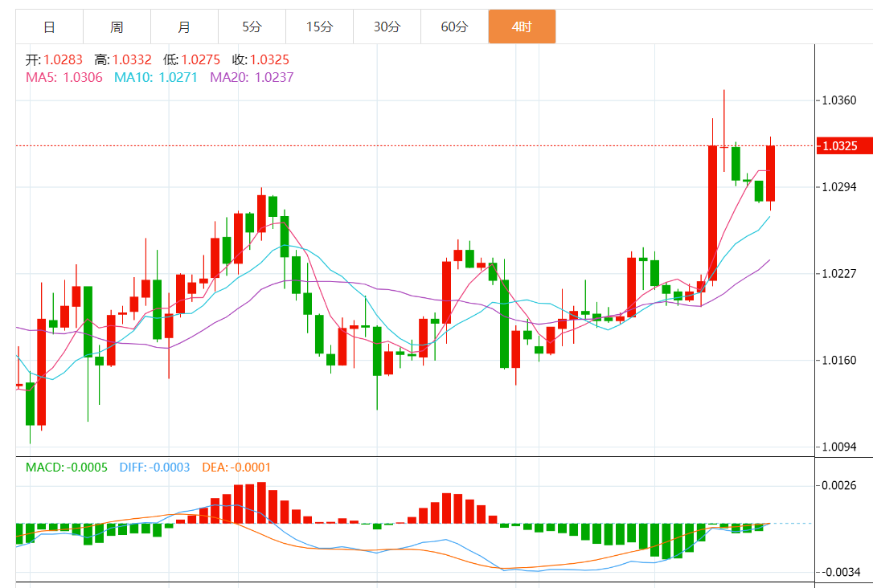Click the 1.0294 price axis label
Screen dimensions: 873x588
(x=839, y=187)
